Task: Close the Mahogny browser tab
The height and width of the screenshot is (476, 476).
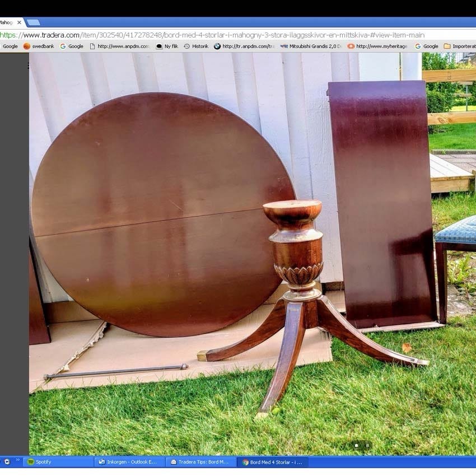Action: click(19, 22)
